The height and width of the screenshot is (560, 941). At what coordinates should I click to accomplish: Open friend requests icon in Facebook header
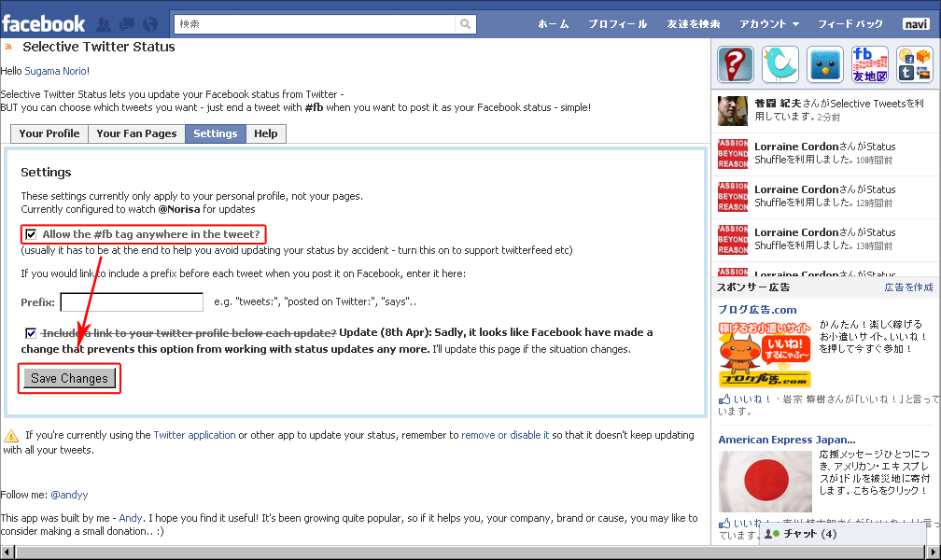pyautogui.click(x=104, y=24)
